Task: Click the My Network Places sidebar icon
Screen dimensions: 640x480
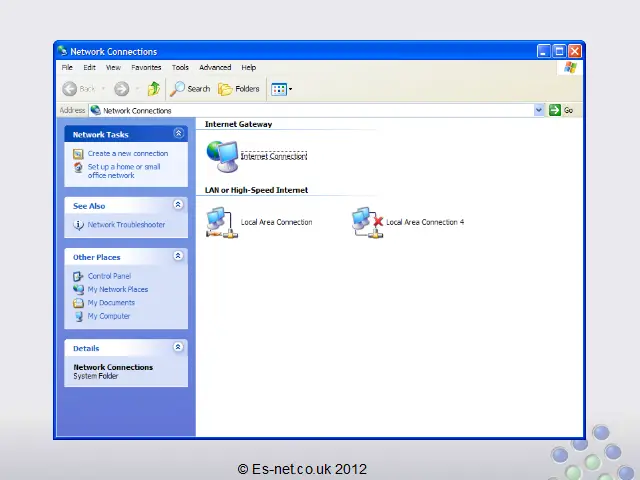Action: click(78, 289)
